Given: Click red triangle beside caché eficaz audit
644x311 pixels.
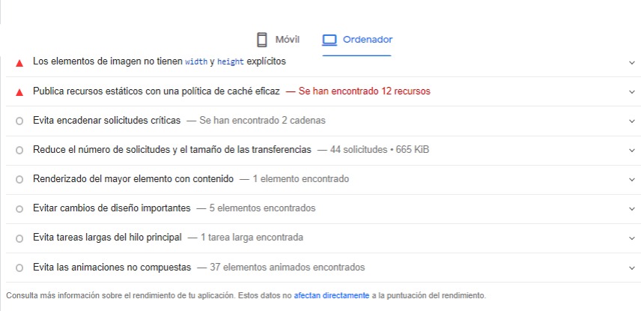Looking at the screenshot, I should coord(19,92).
